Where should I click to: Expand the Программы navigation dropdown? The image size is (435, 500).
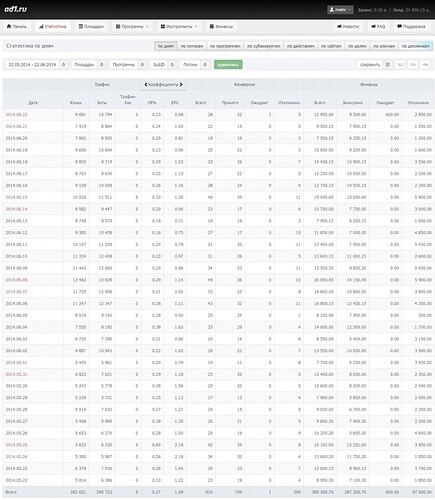pyautogui.click(x=132, y=26)
